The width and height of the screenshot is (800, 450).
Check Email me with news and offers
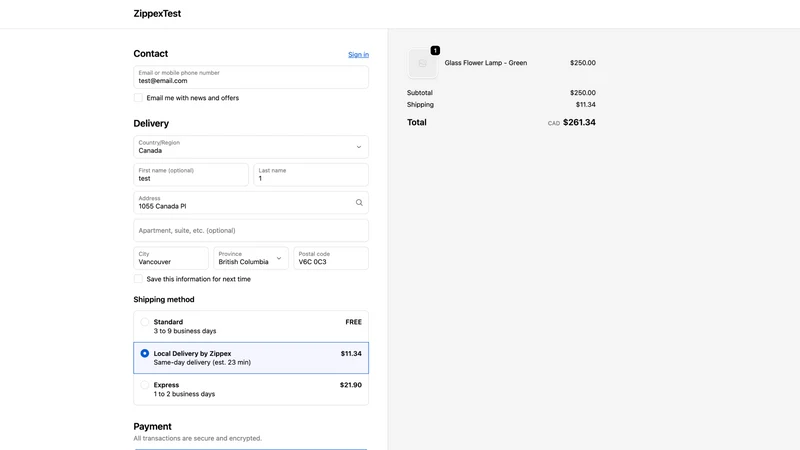point(138,98)
